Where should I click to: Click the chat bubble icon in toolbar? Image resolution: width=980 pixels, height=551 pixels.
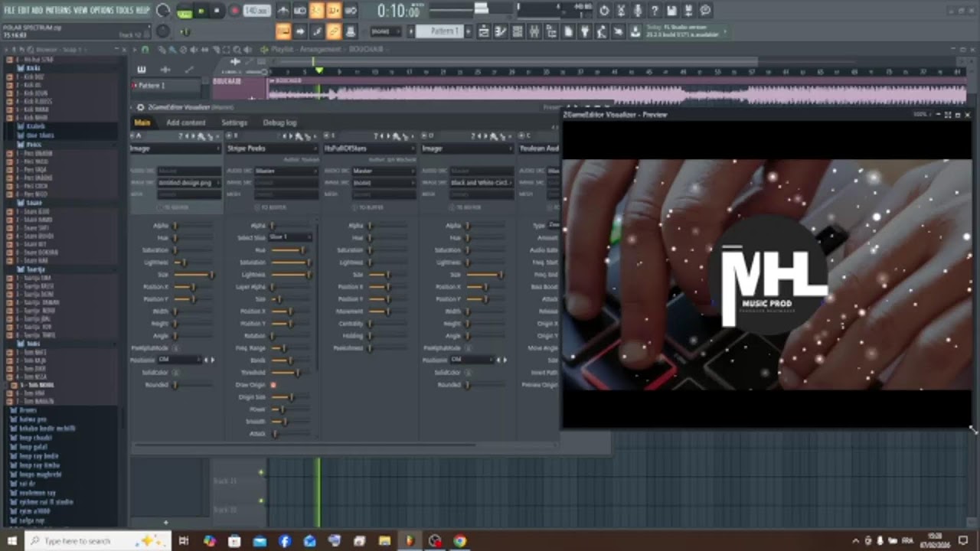pyautogui.click(x=705, y=11)
